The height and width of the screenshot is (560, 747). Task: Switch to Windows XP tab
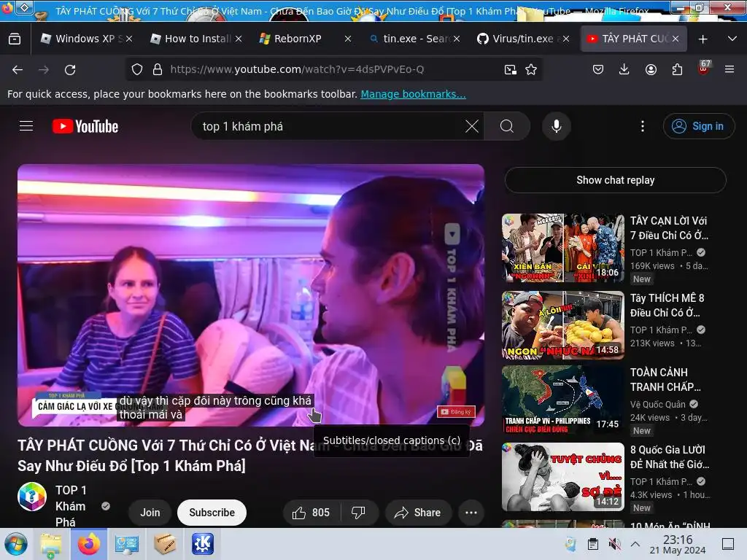tap(85, 39)
